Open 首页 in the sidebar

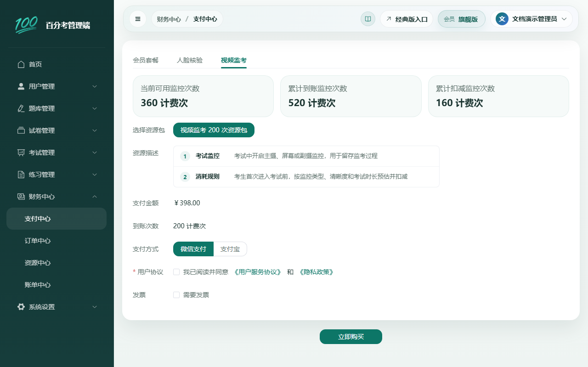coord(57,64)
